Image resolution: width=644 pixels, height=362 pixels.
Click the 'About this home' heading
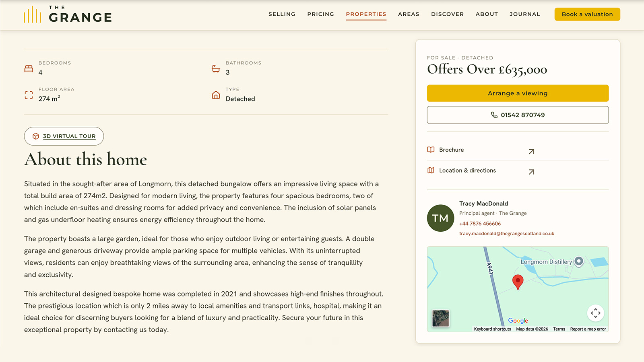point(86,159)
